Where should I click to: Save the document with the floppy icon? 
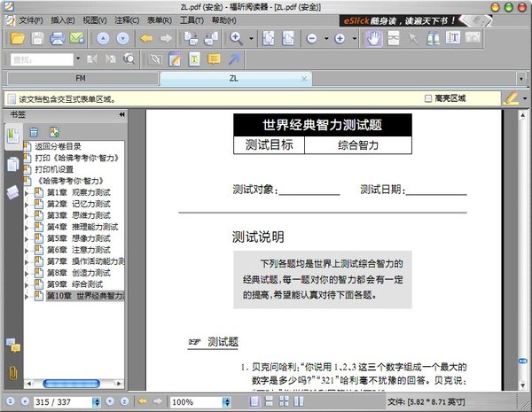point(37,38)
